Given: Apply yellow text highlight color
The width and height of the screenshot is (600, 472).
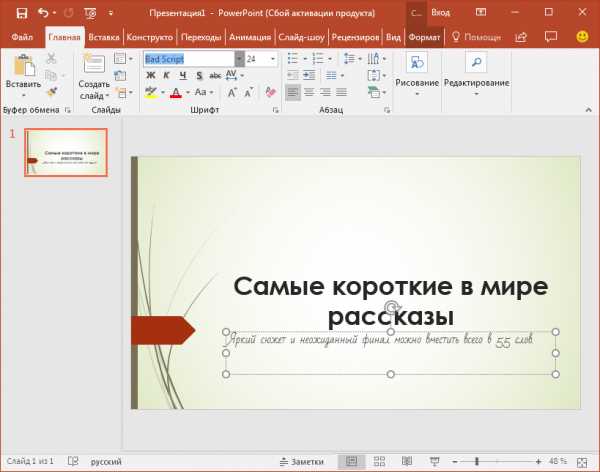Looking at the screenshot, I should (x=151, y=92).
